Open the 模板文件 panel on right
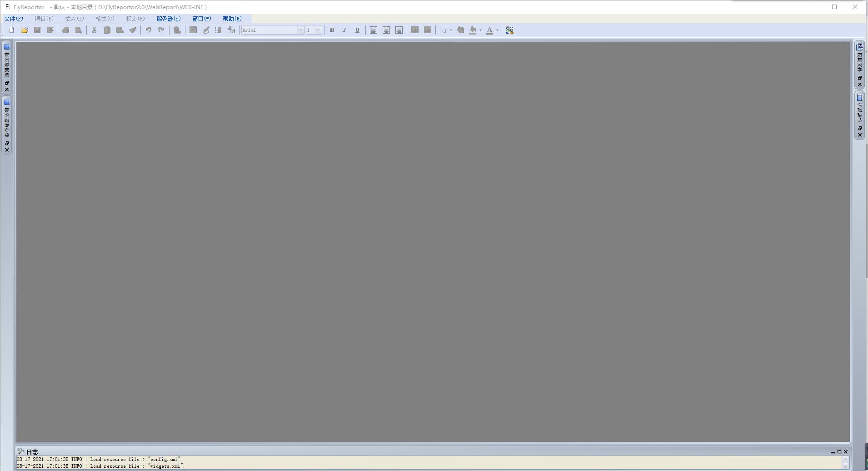 point(859,59)
